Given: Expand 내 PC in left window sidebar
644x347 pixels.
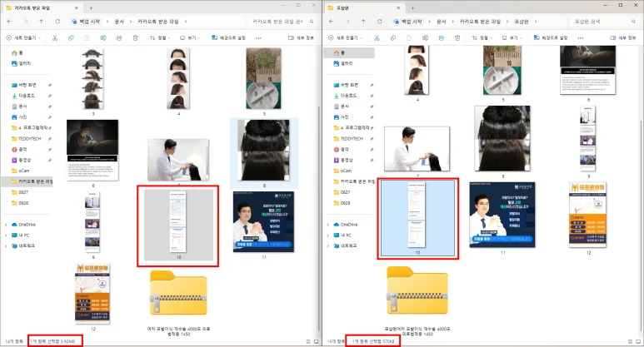Looking at the screenshot, I should click(x=6, y=235).
